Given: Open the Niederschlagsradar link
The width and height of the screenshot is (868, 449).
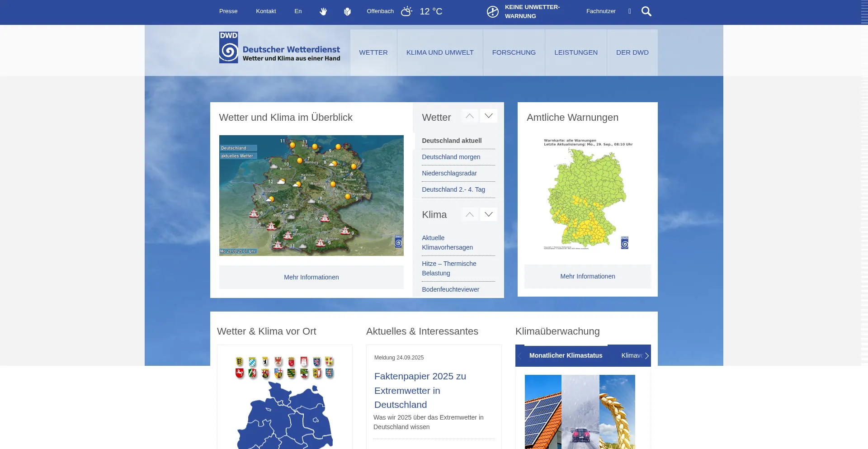Looking at the screenshot, I should pyautogui.click(x=449, y=173).
